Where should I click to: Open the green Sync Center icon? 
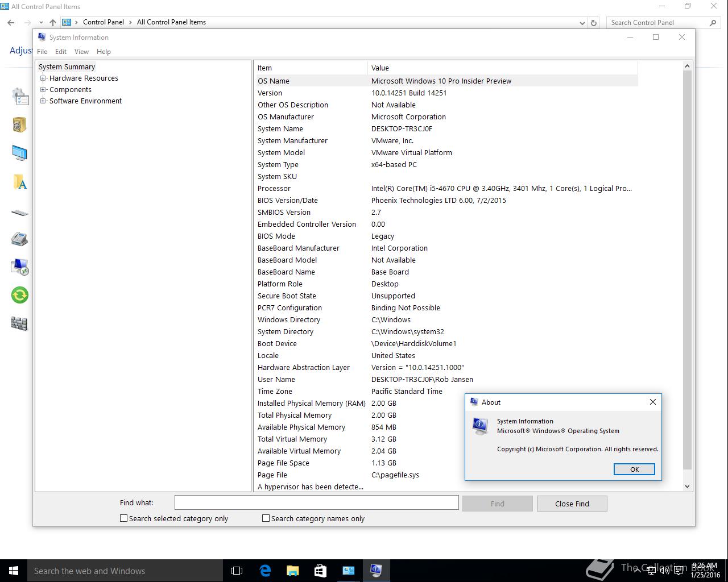19,295
